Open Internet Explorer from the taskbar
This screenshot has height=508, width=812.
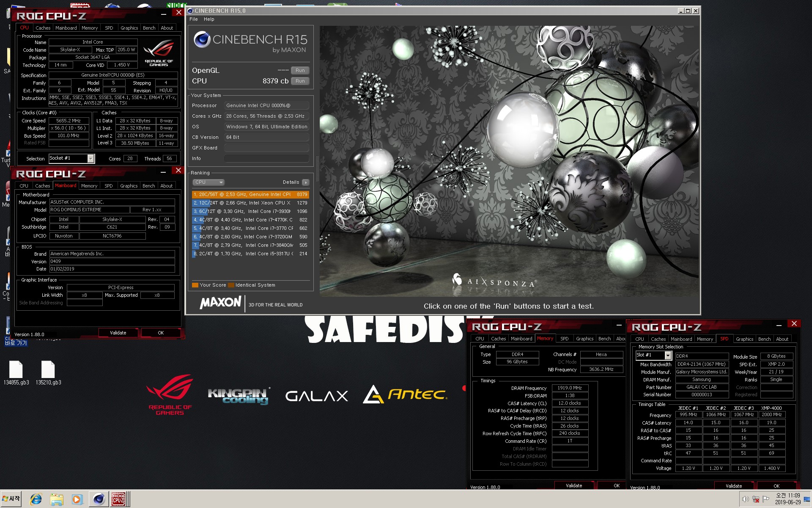[x=36, y=499]
